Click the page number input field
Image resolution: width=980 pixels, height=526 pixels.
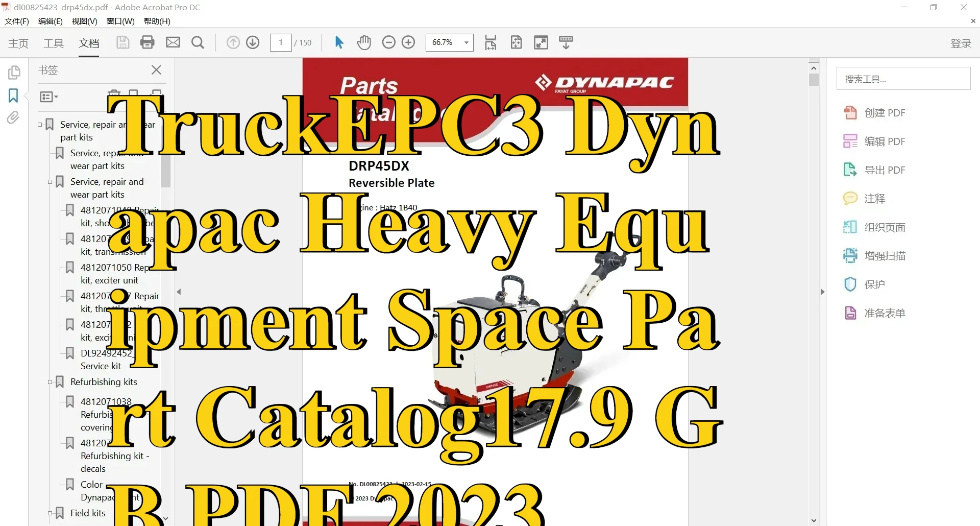click(281, 42)
